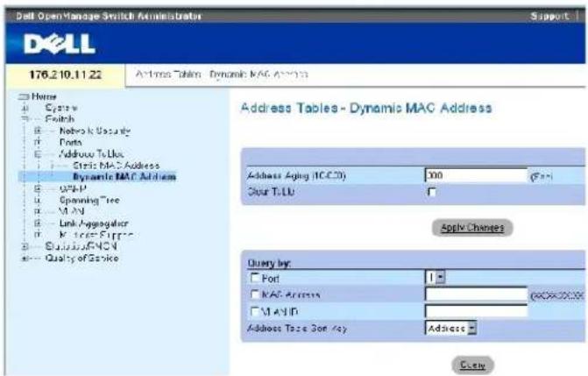Open Spanning Tree item
The image size is (588, 376).
[89, 200]
